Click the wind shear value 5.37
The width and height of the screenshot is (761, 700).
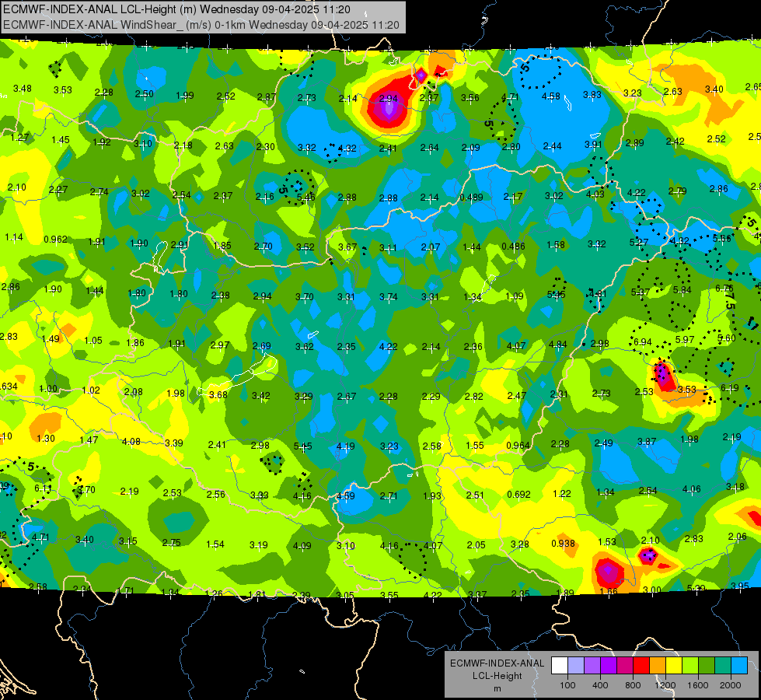(641, 292)
